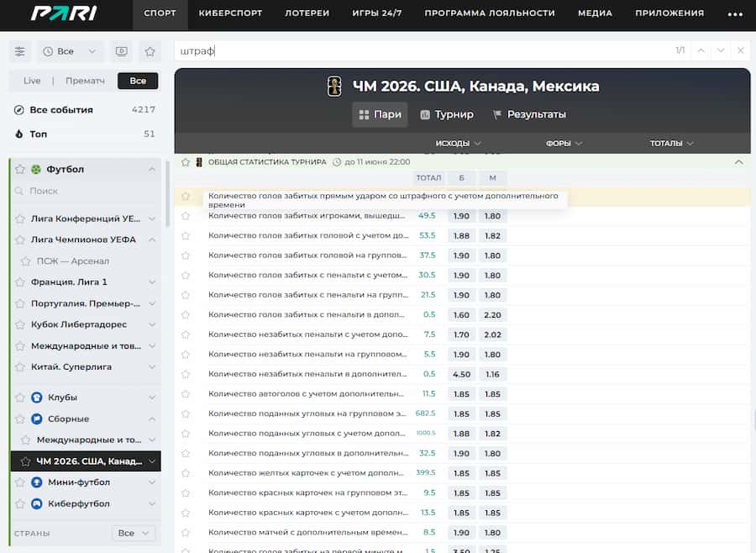Favorite Кубок Либертадорес star
Image resolution: width=756 pixels, height=553 pixels.
pyautogui.click(x=20, y=324)
